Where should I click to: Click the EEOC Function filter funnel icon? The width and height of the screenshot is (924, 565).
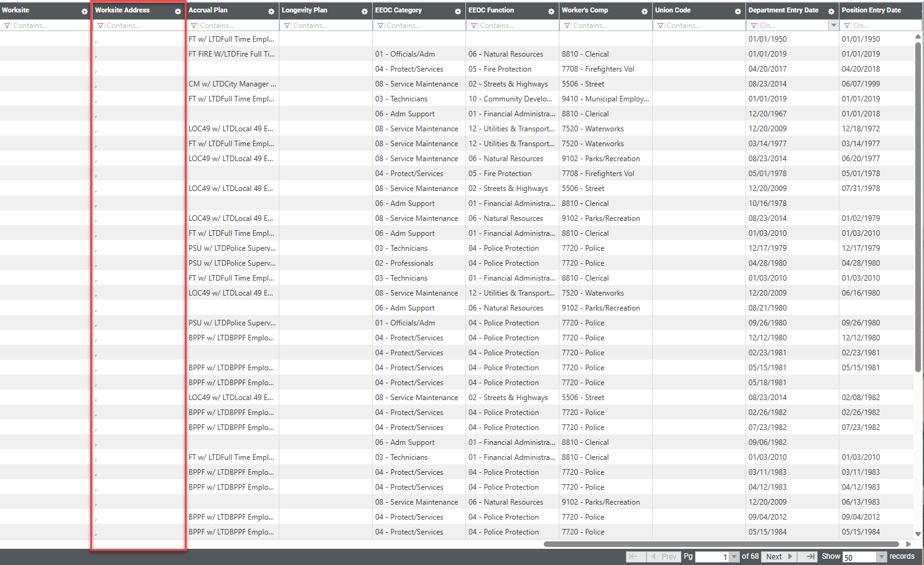[x=474, y=26]
